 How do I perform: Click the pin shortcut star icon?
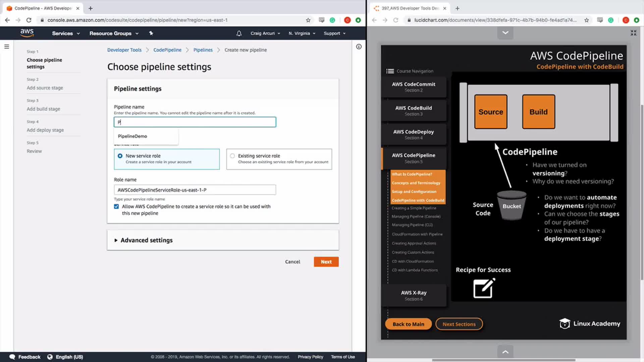[151, 33]
